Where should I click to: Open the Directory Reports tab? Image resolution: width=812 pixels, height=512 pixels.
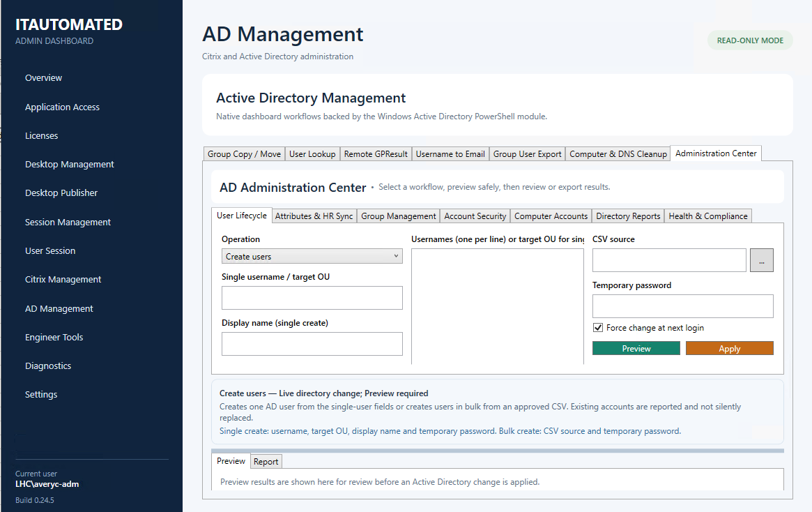pyautogui.click(x=628, y=216)
